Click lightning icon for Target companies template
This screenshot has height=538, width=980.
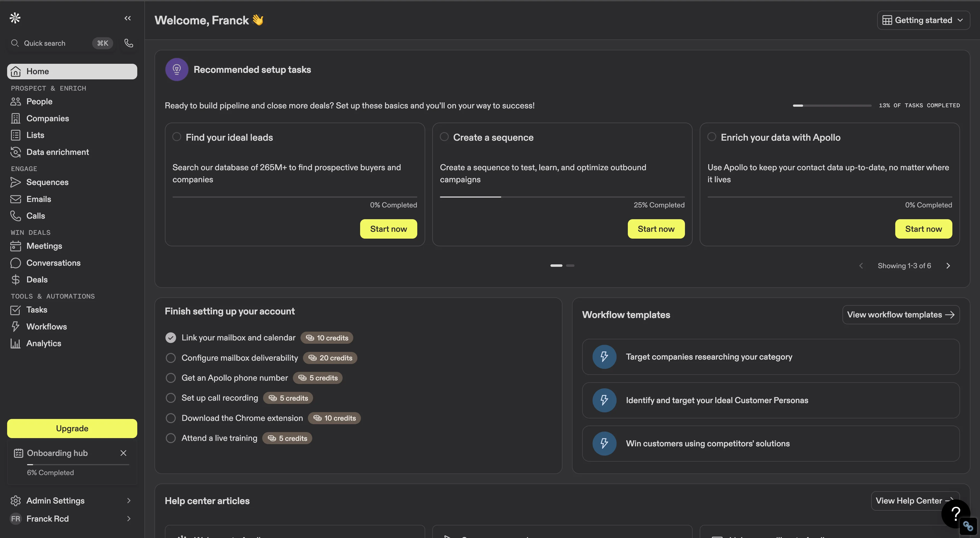604,357
